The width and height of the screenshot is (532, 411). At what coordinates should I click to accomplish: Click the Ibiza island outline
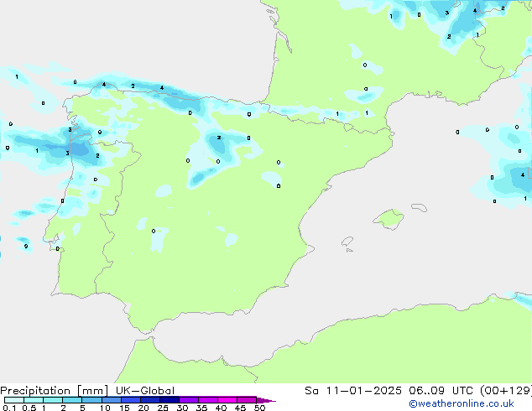(x=347, y=242)
